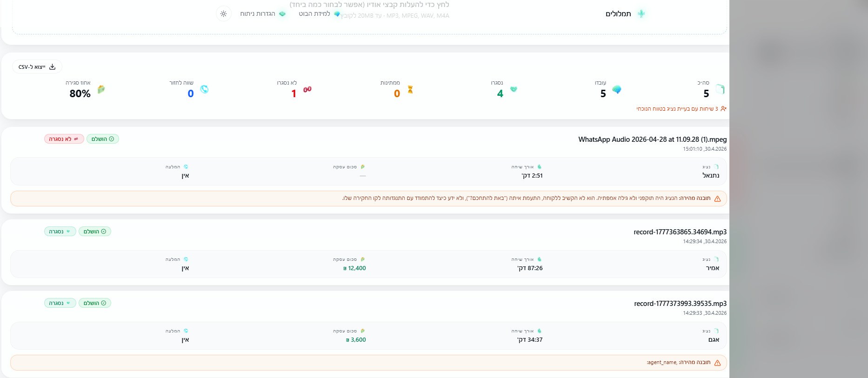Click the עובדו brain icon

click(617, 89)
